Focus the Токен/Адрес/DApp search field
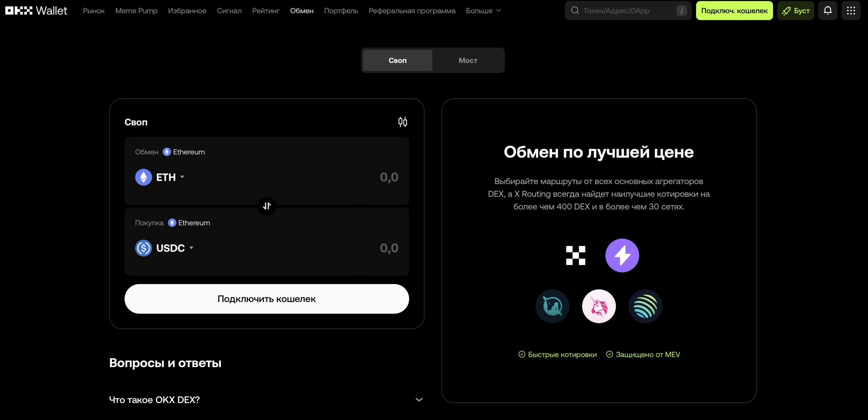The image size is (868, 420). tap(628, 11)
